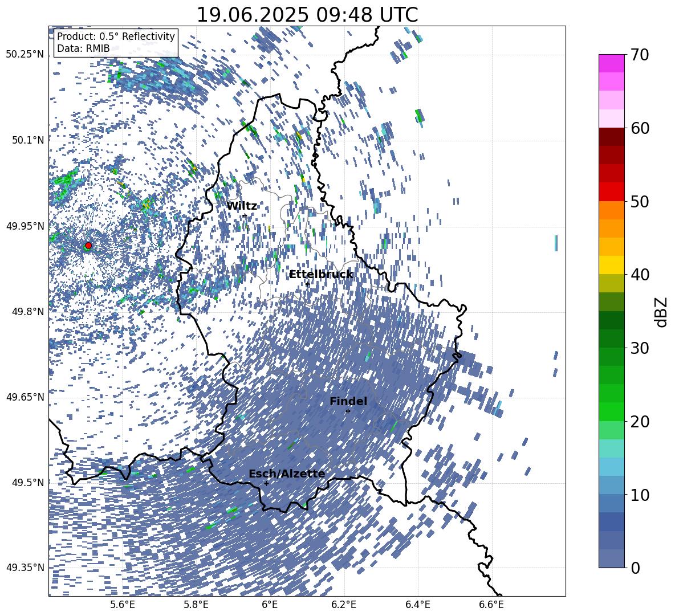Click the Findel station label
Screen dimensions: 675x616
(x=348, y=401)
